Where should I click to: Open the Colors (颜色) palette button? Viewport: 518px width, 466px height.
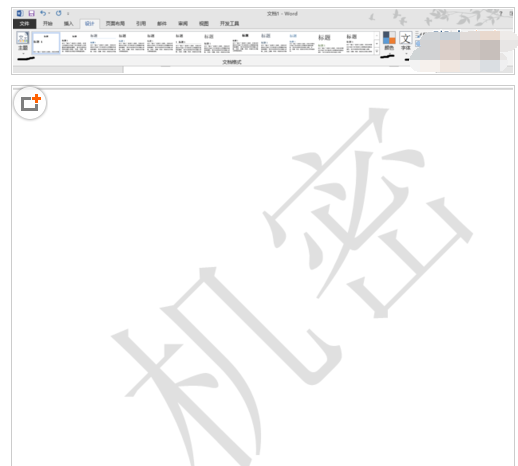click(x=389, y=42)
